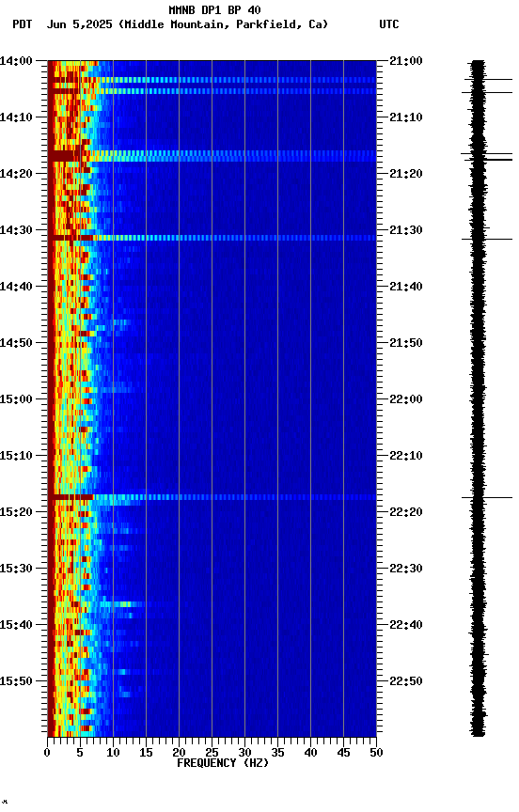Image resolution: width=519 pixels, height=812 pixels.
Task: Click the 22:30 UTC time label
Action: pyautogui.click(x=406, y=570)
